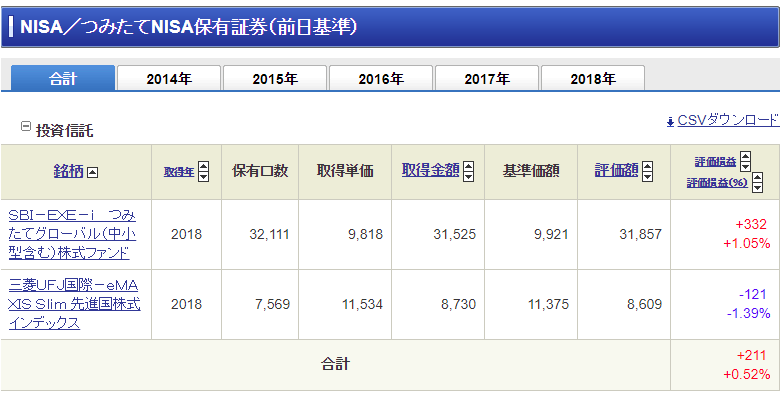Sort 取得金額 ascending with up arrow
The height and width of the screenshot is (393, 783).
tap(468, 166)
